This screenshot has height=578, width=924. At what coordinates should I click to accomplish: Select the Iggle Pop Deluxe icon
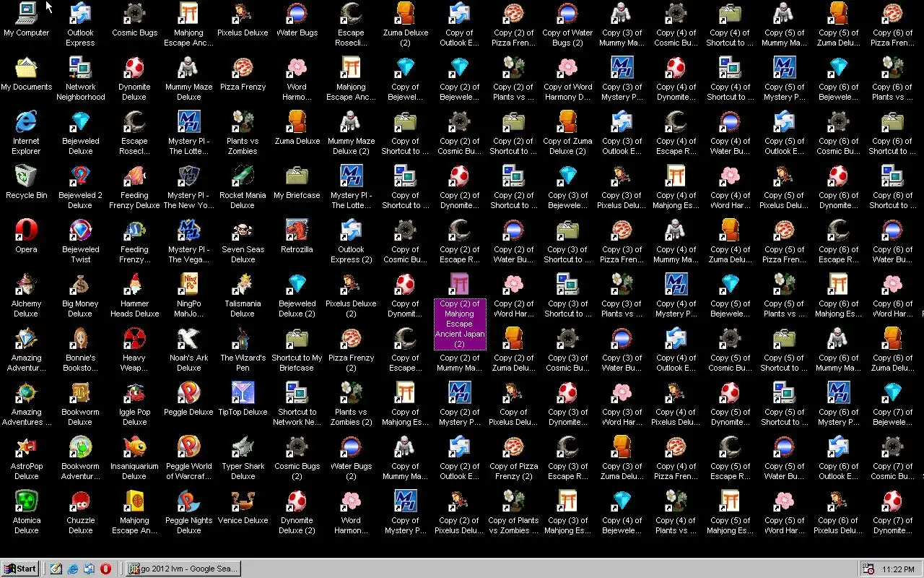point(135,405)
